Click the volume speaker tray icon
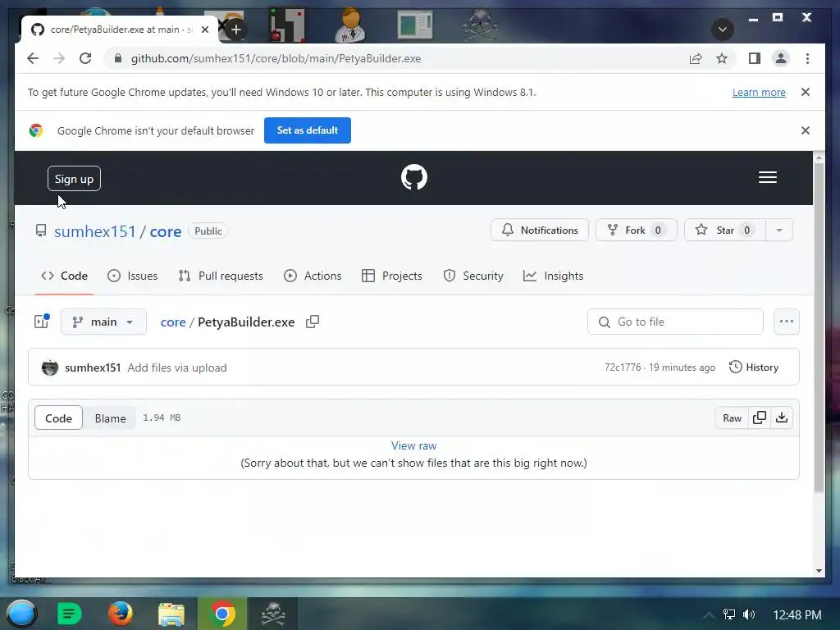Image resolution: width=840 pixels, height=630 pixels. click(749, 614)
